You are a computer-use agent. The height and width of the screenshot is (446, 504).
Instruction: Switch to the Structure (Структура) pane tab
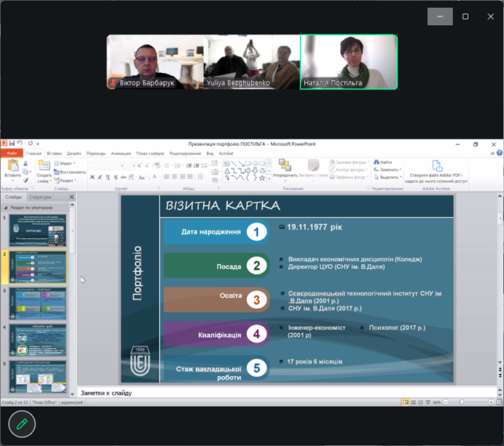(x=40, y=197)
